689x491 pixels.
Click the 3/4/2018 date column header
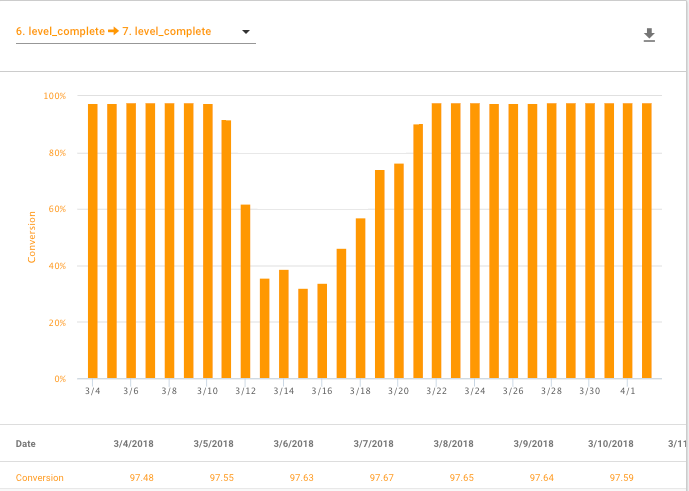134,443
